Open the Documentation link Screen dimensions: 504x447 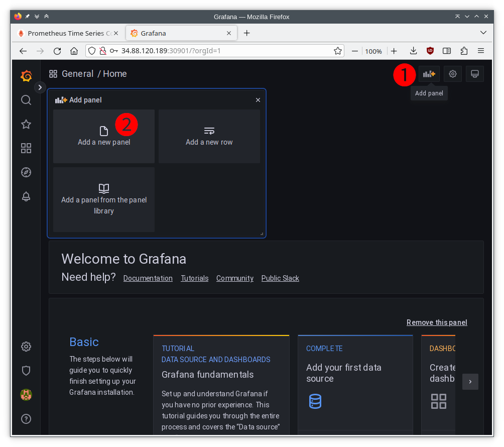[148, 278]
